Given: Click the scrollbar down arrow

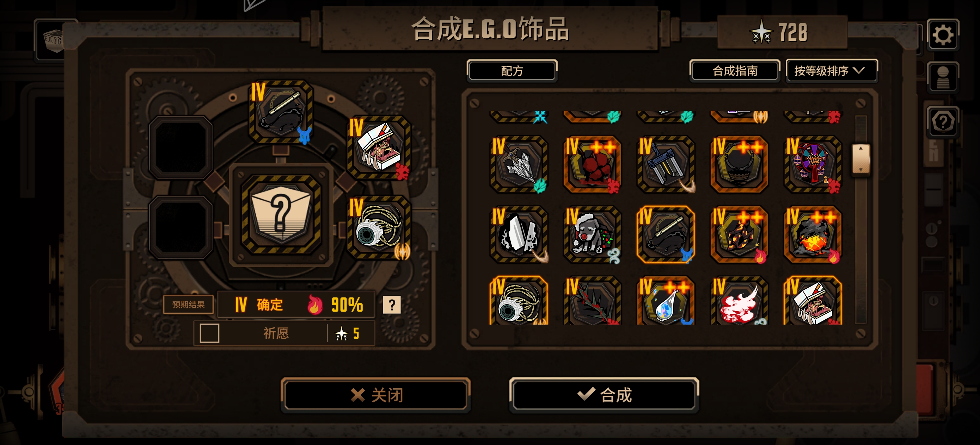Looking at the screenshot, I should (860, 170).
